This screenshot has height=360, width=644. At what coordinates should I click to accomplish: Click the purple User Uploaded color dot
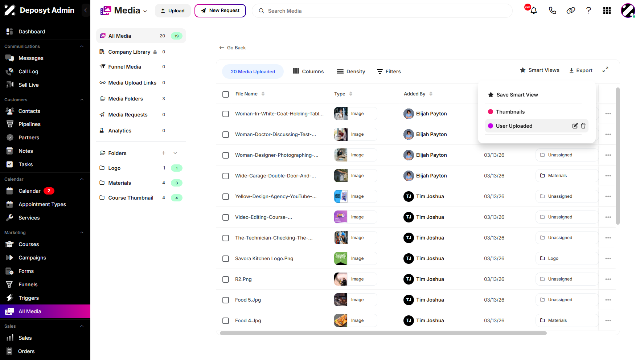(x=491, y=126)
